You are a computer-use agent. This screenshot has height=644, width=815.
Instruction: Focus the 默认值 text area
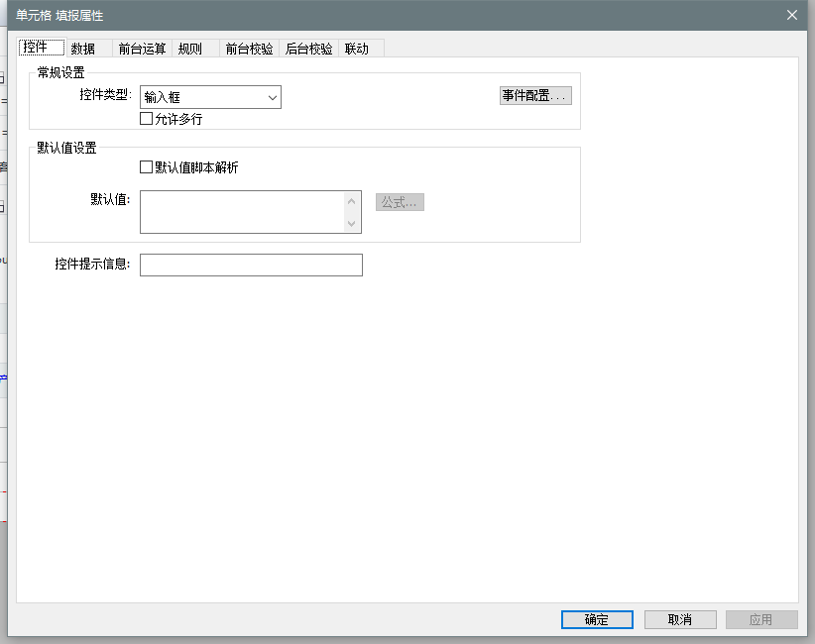point(241,212)
